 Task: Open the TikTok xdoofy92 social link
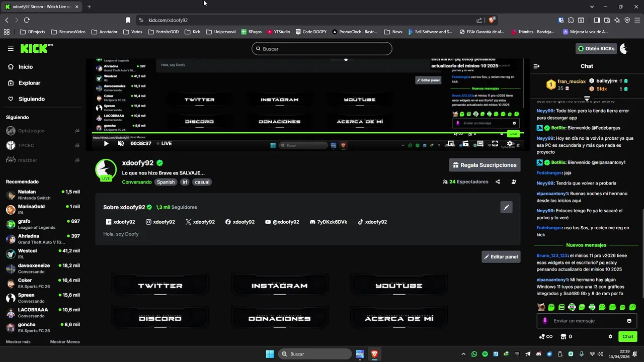372,222
